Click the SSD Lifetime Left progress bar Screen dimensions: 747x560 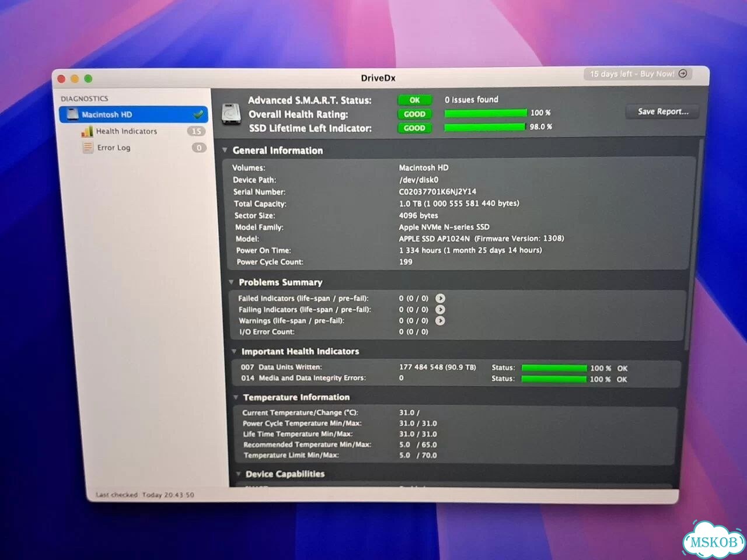coord(485,127)
